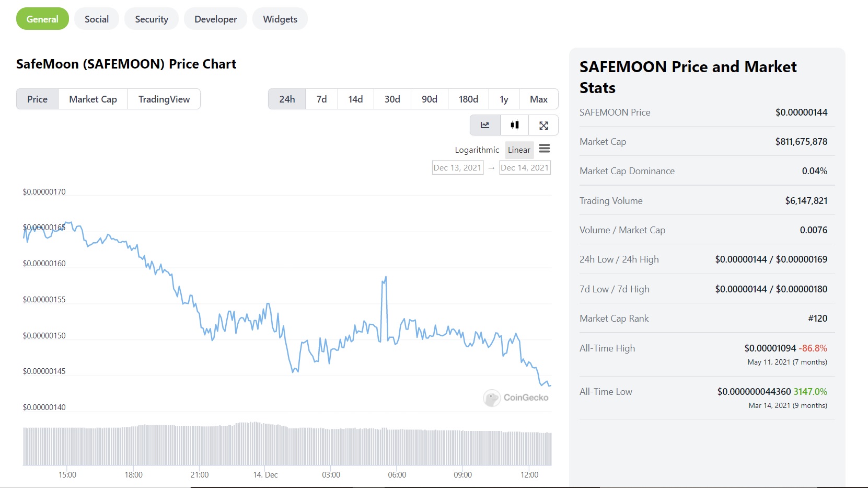Viewport: 868px width, 488px height.
Task: Select the 7d time range button
Action: (x=321, y=99)
